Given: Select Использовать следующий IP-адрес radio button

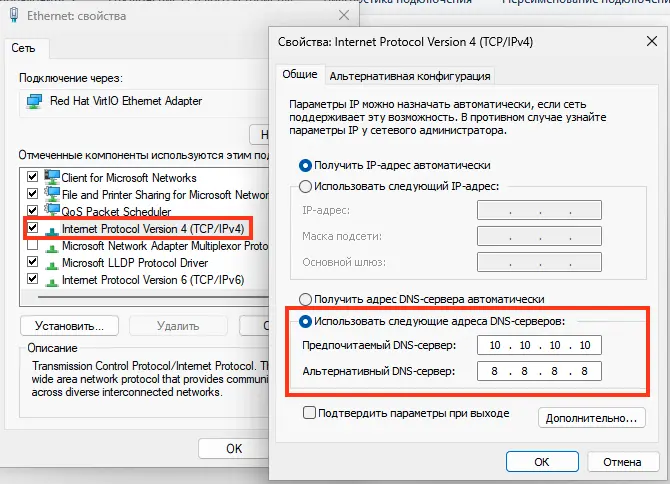Looking at the screenshot, I should coord(305,186).
